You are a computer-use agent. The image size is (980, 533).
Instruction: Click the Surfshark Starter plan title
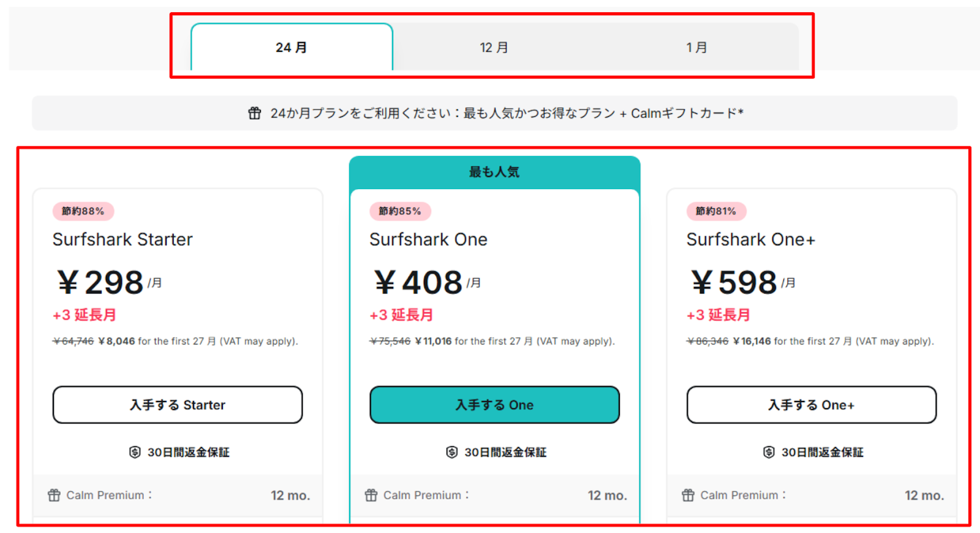point(123,239)
